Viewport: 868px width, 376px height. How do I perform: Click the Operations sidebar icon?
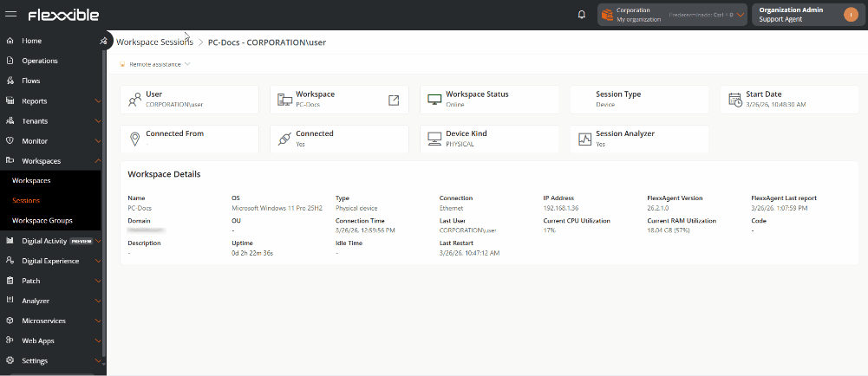click(10, 61)
